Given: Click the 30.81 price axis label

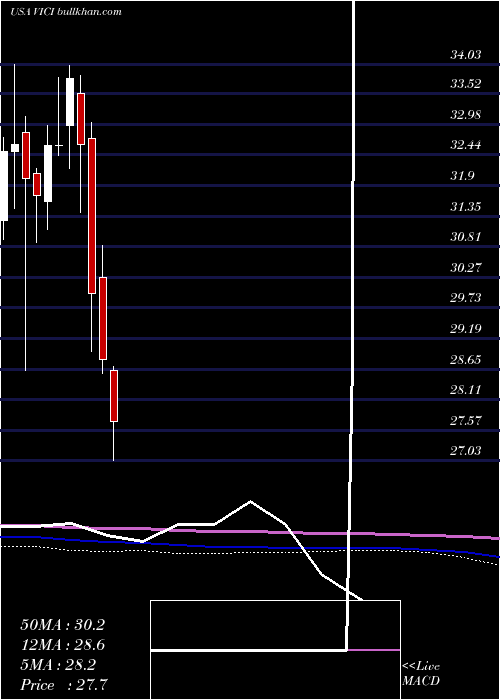Looking at the screenshot, I should pyautogui.click(x=466, y=237).
